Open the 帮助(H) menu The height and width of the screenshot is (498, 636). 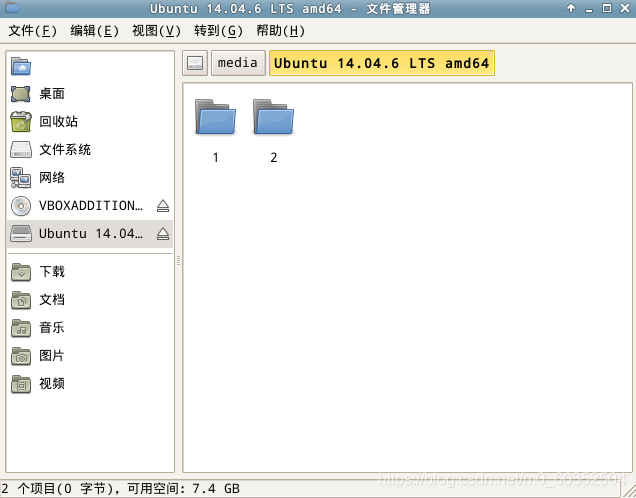tap(280, 30)
